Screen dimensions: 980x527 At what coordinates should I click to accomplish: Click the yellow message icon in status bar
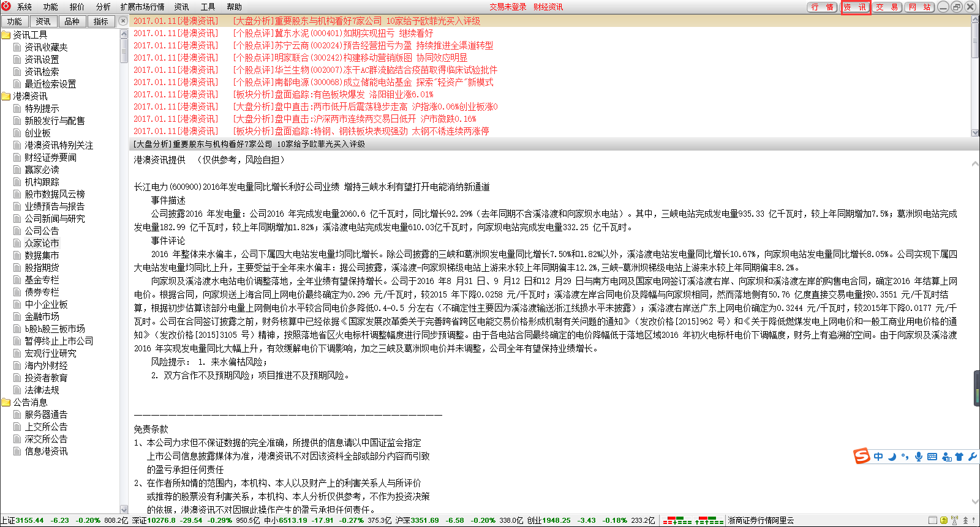944,521
